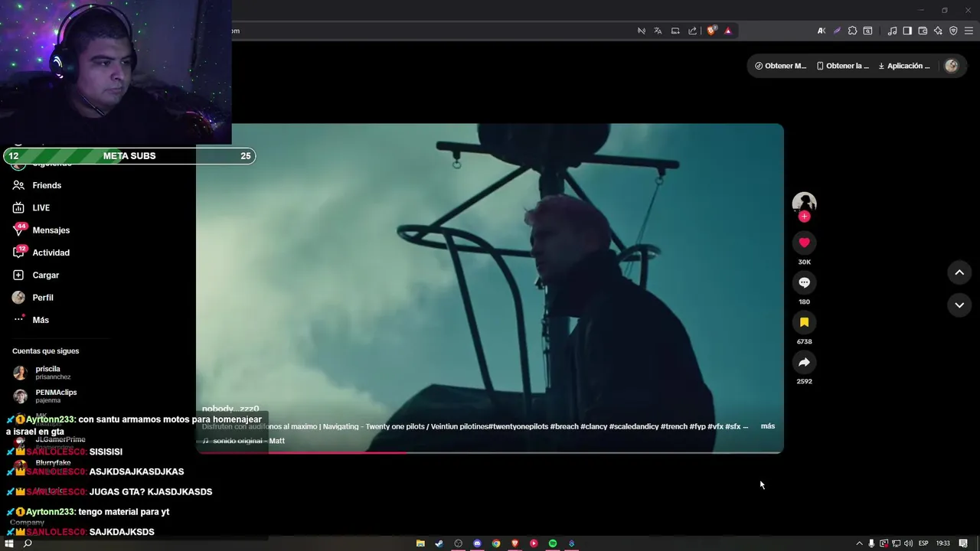Open the profile avatar in top-right header
This screenshot has height=551, width=980.
tap(952, 66)
